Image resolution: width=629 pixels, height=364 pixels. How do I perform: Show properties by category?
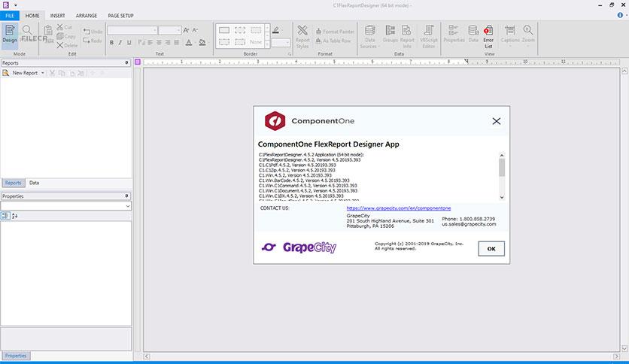5,216
